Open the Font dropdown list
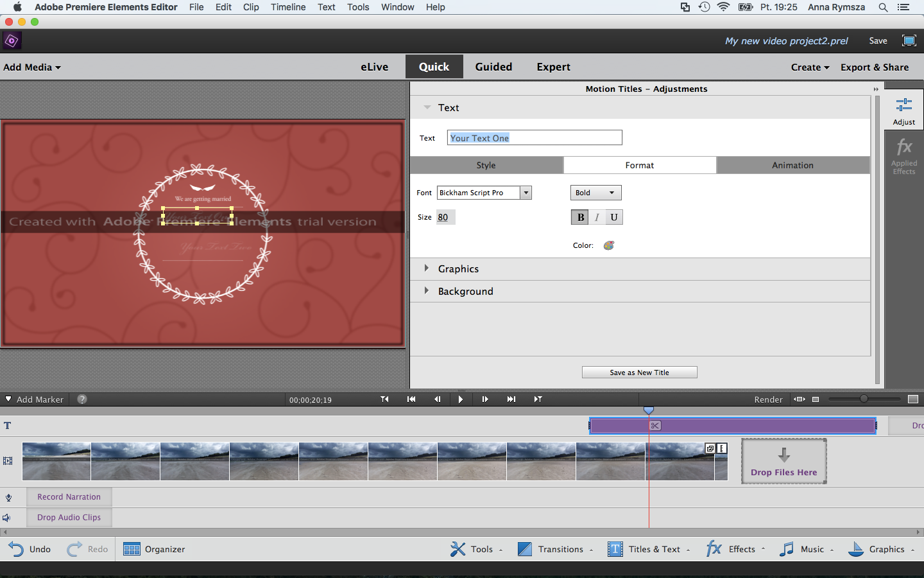 [x=526, y=193]
